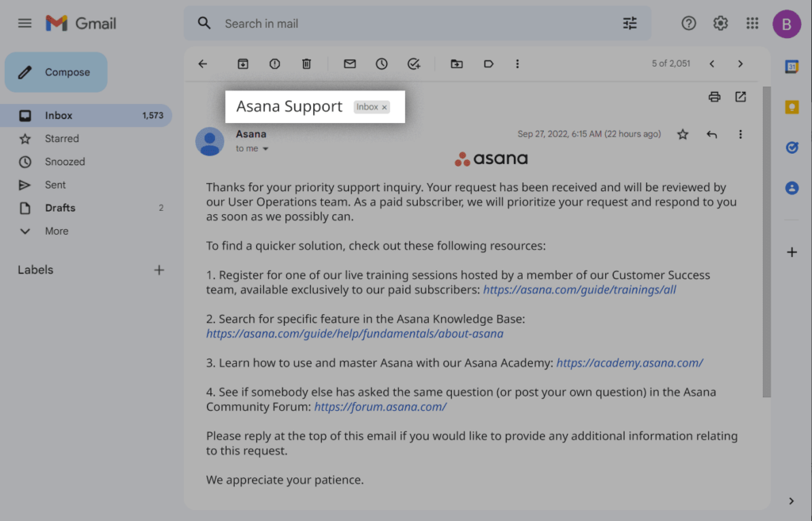Remove the Inbox label from the email
The height and width of the screenshot is (521, 812).
(385, 106)
